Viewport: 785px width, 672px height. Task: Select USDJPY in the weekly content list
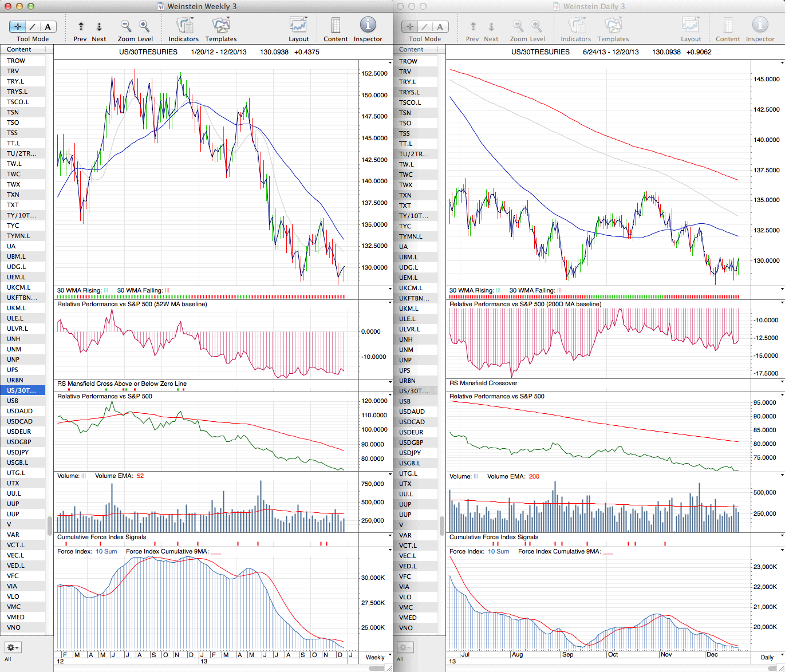pos(18,452)
